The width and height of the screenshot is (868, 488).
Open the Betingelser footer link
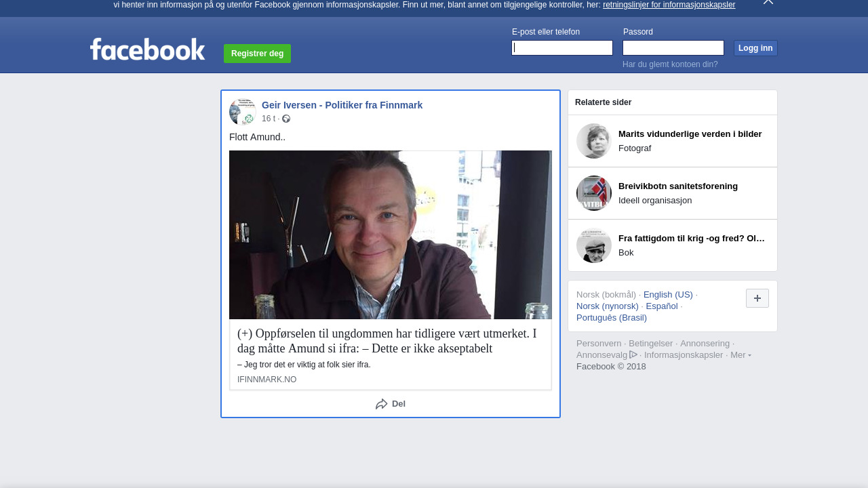click(651, 344)
